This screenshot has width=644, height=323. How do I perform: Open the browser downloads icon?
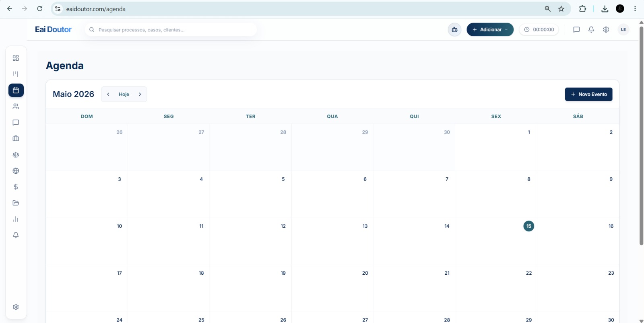605,9
